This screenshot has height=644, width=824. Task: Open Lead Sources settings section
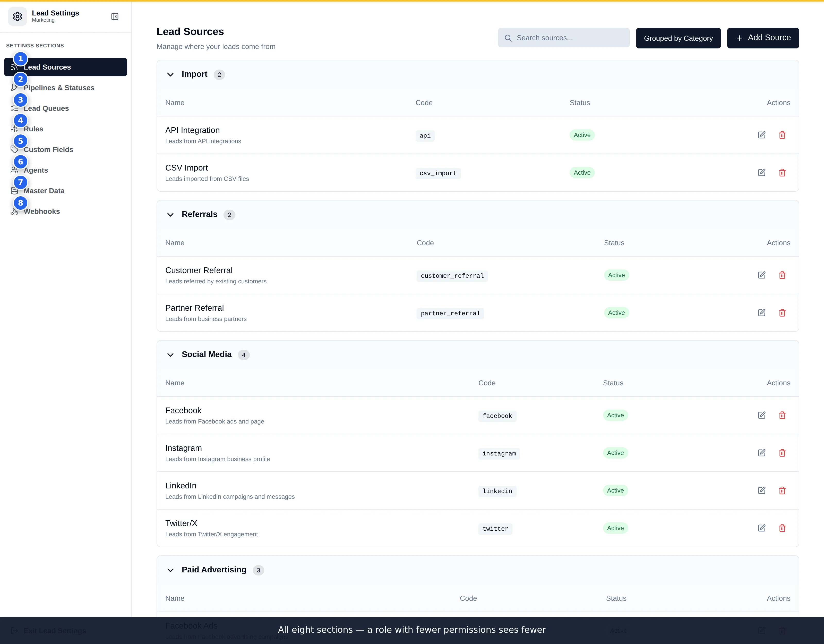(66, 67)
